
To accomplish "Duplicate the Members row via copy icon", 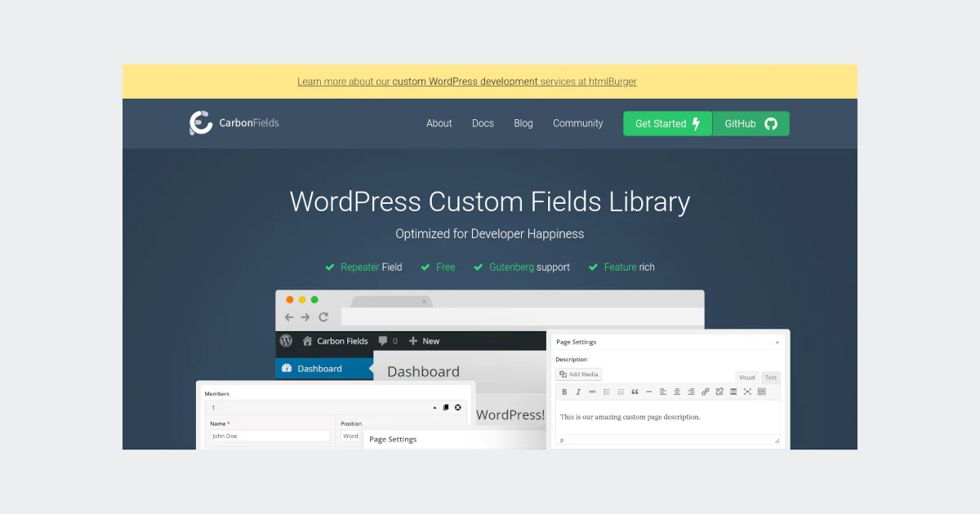I will tap(446, 407).
